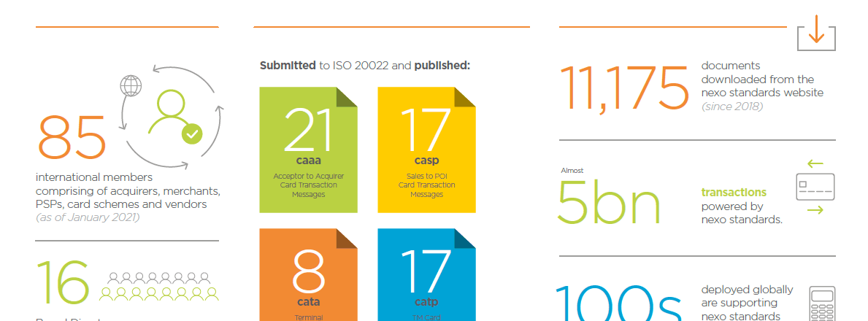Click 'powered by nexo standards.' text
Image resolution: width=868 pixels, height=321 pixels.
(742, 213)
